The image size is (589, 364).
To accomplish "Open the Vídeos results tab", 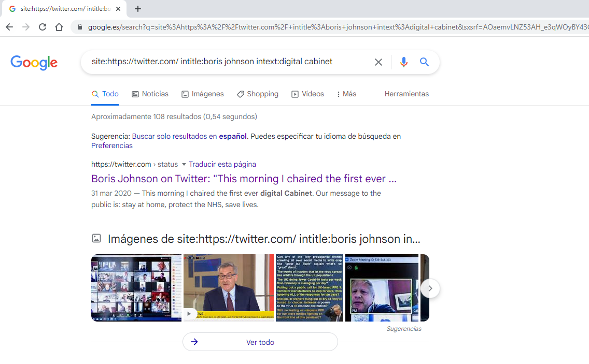I will click(x=307, y=94).
